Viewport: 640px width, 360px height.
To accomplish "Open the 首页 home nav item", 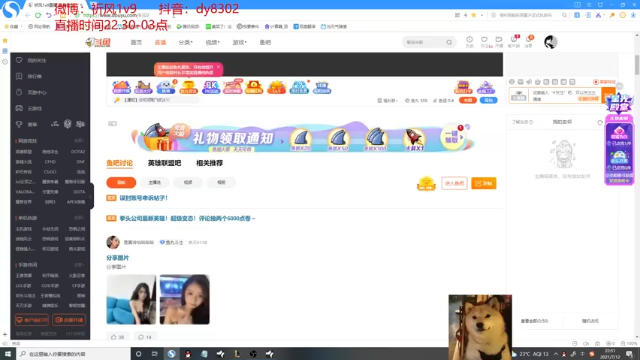I will tap(136, 42).
